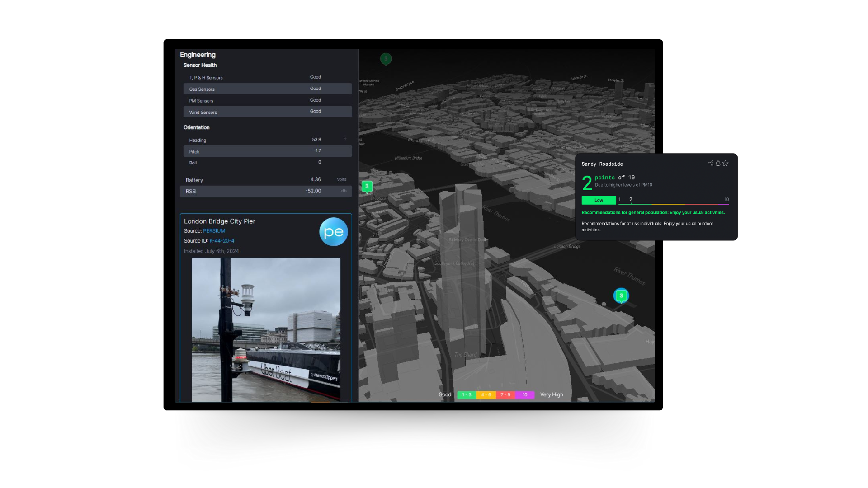Screen dimensions: 868x488
Task: Click the Persium 'pe' logo badge
Action: click(x=334, y=232)
